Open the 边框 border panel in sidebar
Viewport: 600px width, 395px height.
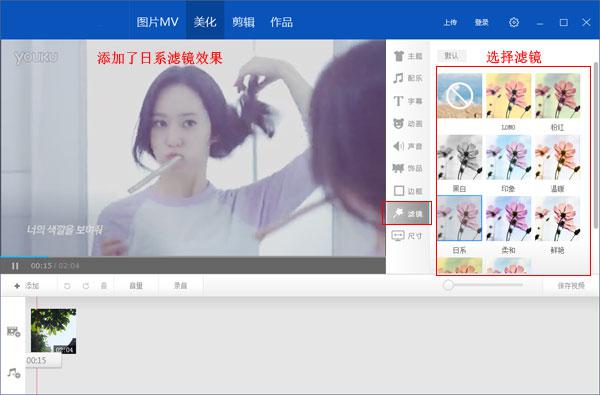[x=408, y=191]
